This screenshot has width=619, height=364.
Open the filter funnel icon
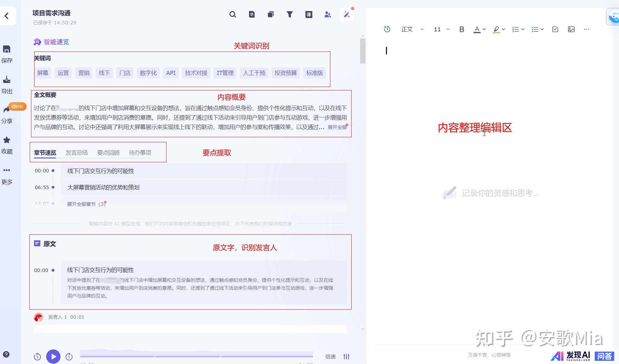[290, 15]
